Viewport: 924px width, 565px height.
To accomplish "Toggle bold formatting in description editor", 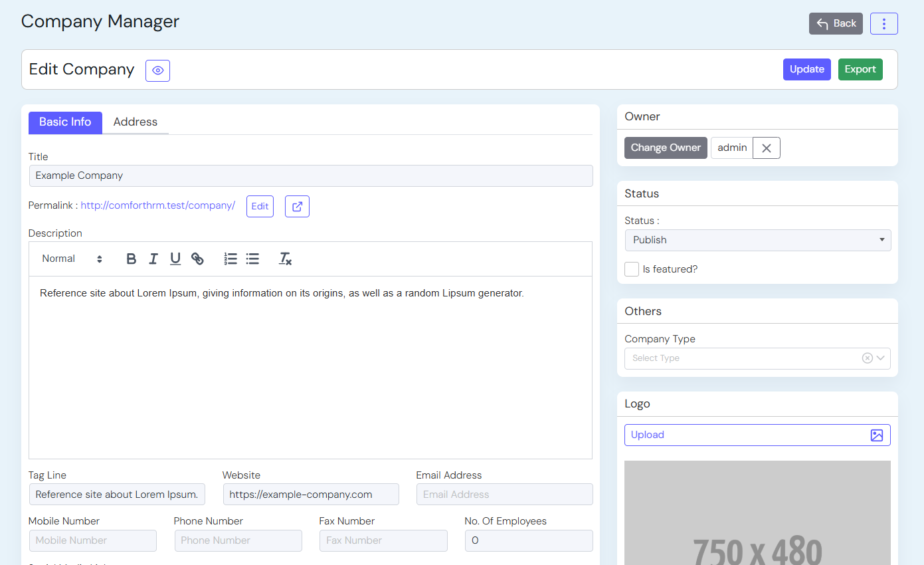I will (132, 259).
